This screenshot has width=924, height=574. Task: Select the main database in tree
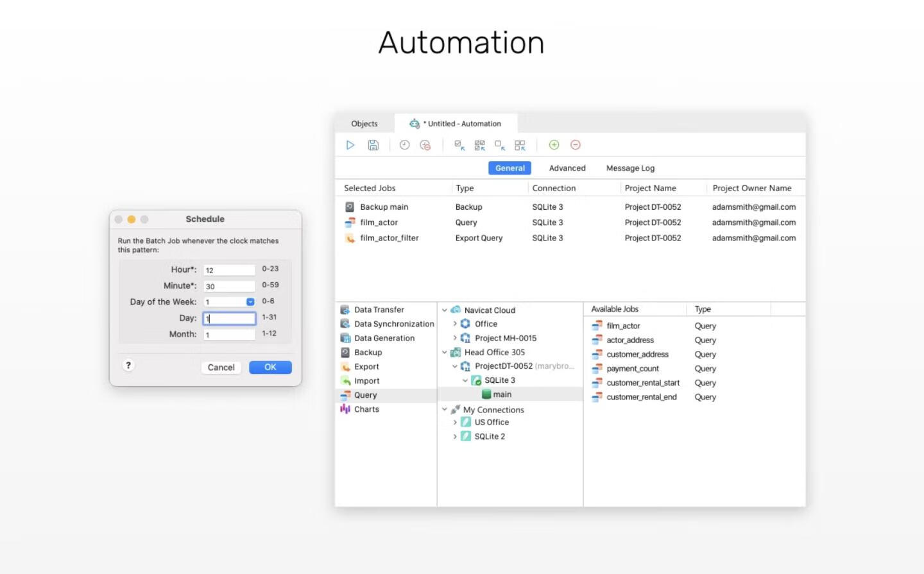tap(502, 394)
